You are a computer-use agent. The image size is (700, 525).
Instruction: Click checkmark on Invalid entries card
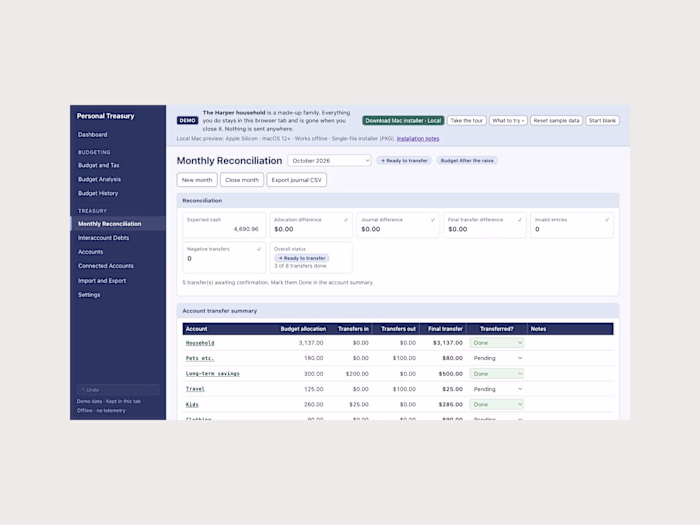tap(607, 220)
